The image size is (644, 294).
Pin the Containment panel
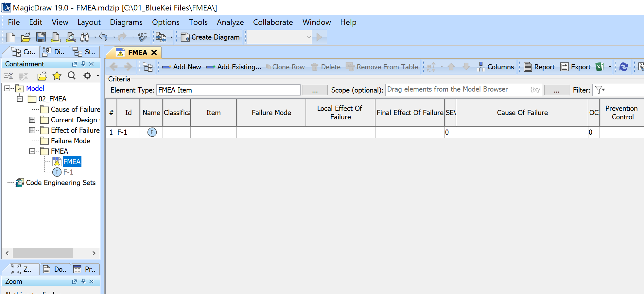point(83,64)
